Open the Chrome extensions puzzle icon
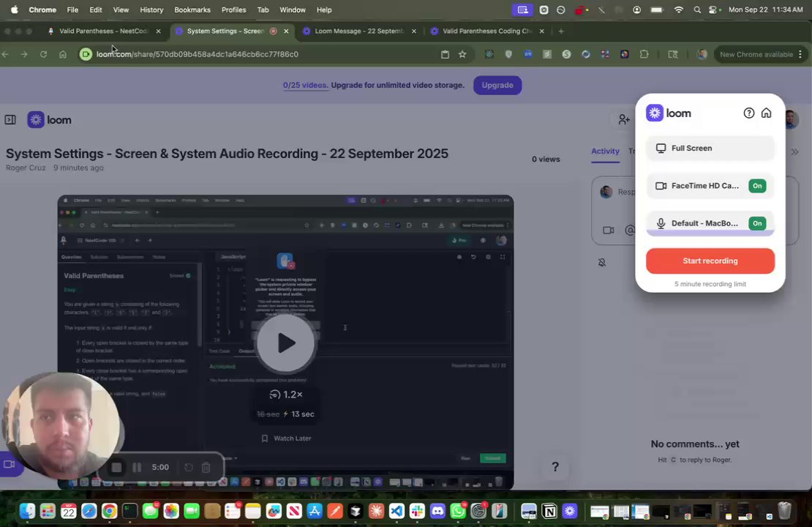Screen dimensions: 812x527 tap(644, 54)
